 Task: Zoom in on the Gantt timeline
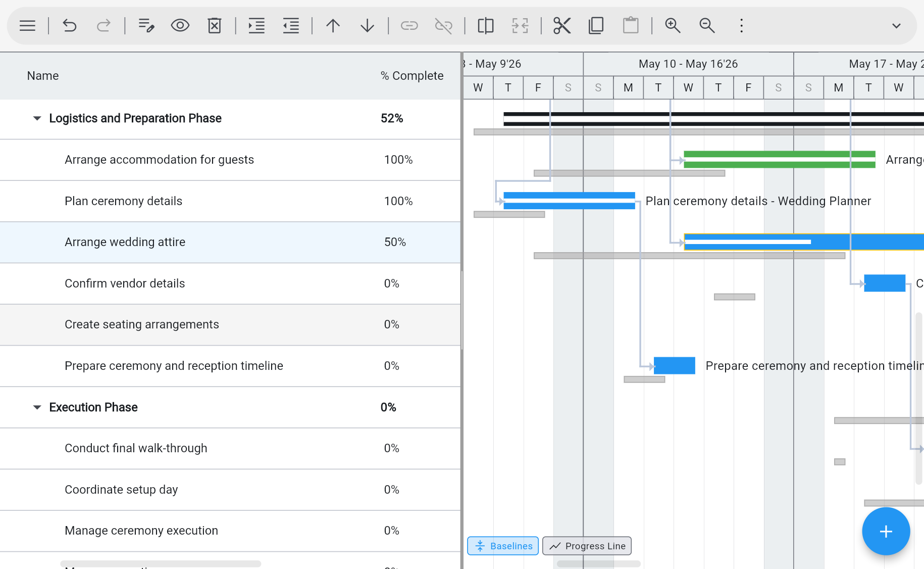(x=673, y=25)
